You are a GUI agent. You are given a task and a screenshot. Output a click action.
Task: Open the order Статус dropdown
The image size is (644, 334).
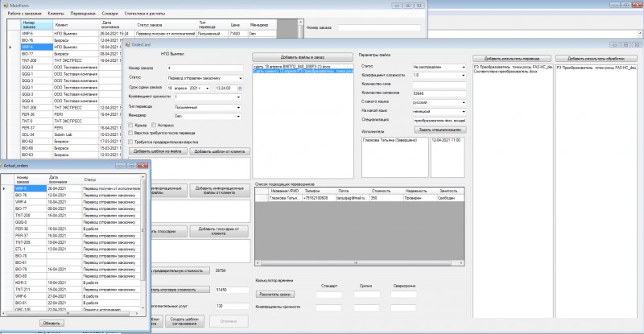(x=239, y=78)
